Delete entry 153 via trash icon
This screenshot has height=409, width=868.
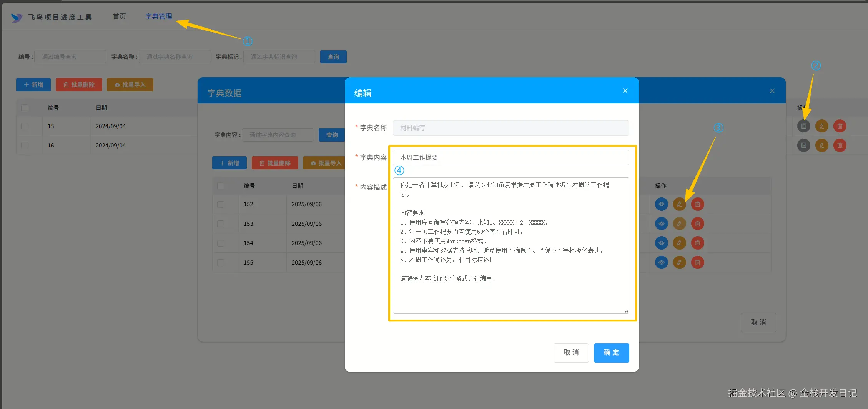[697, 224]
